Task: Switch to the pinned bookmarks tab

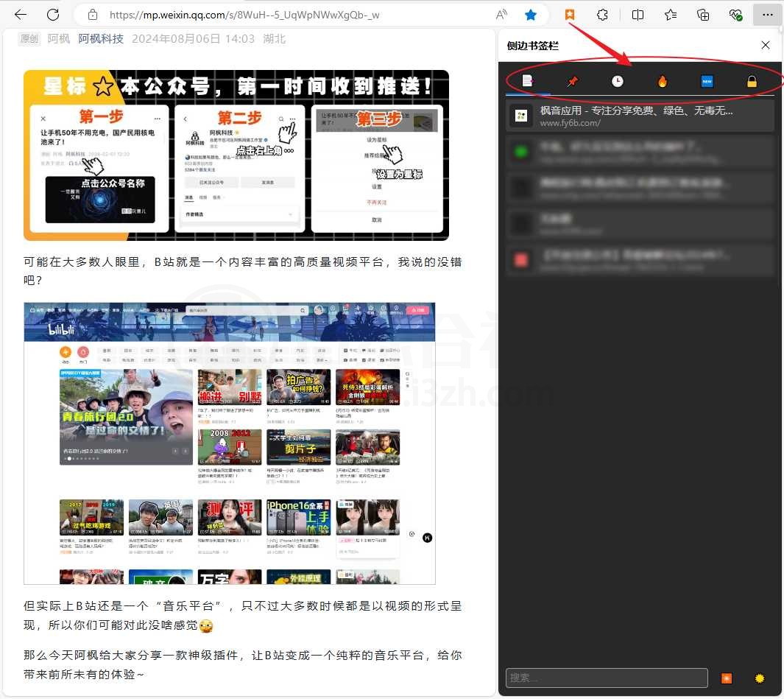Action: tap(573, 81)
